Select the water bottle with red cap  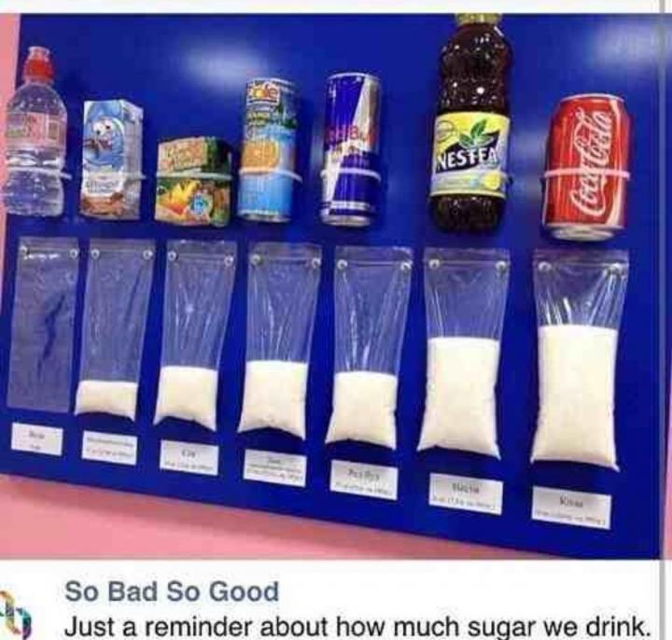click(35, 132)
